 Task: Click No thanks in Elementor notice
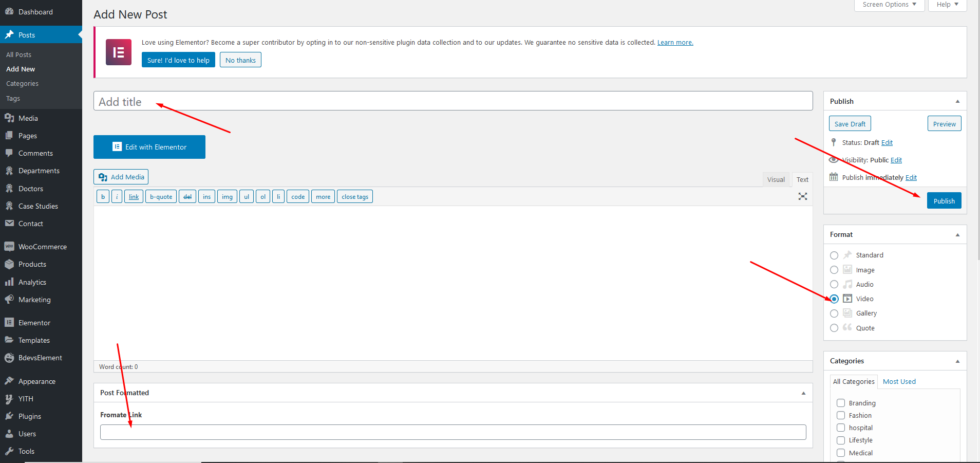[240, 60]
